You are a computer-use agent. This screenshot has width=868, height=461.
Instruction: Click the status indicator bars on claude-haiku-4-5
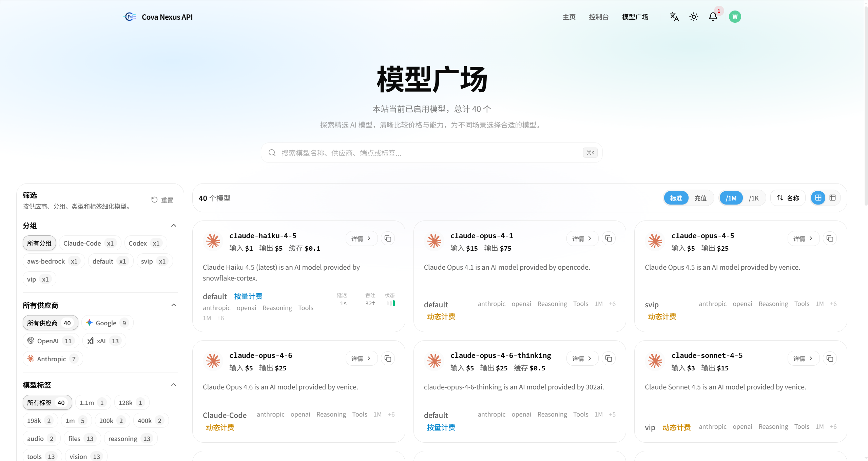pos(390,303)
